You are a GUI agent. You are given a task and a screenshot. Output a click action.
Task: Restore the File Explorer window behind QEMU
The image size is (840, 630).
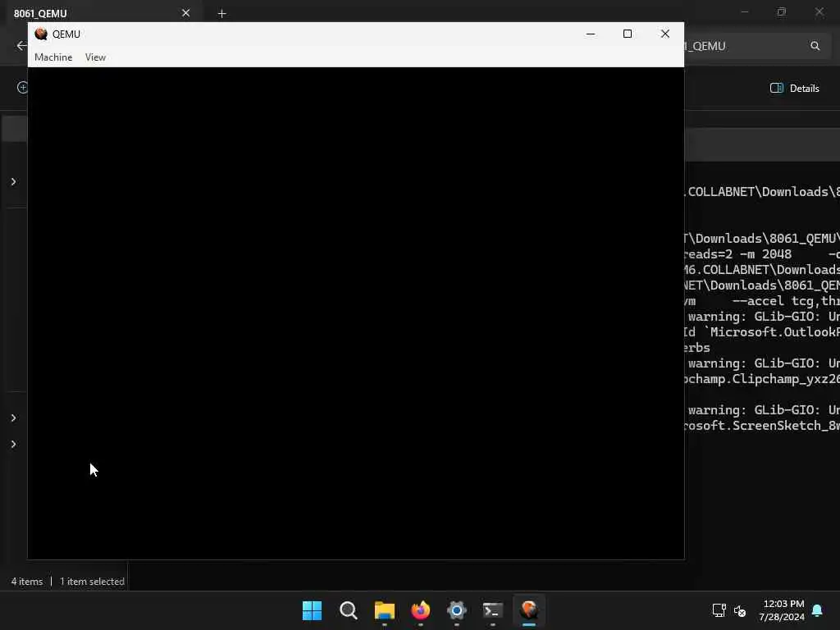pos(782,11)
